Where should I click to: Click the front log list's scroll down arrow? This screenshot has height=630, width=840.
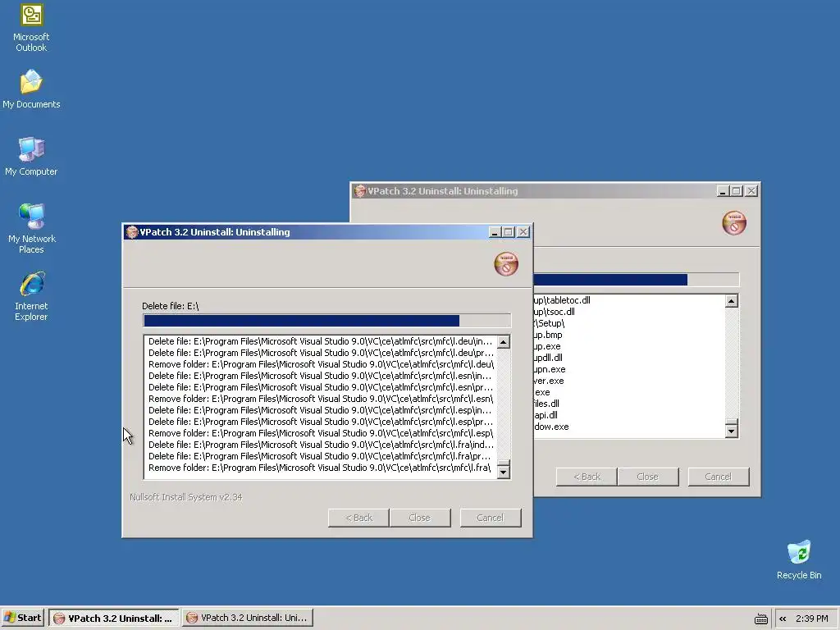pyautogui.click(x=503, y=472)
